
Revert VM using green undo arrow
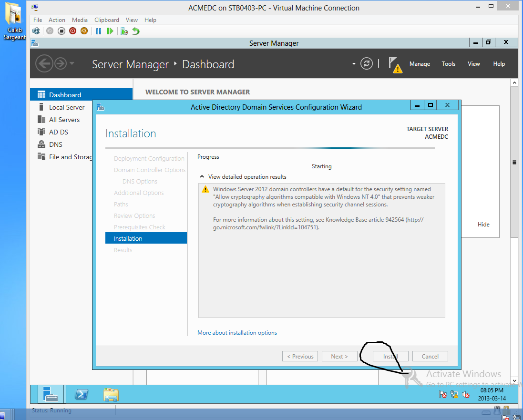(136, 31)
